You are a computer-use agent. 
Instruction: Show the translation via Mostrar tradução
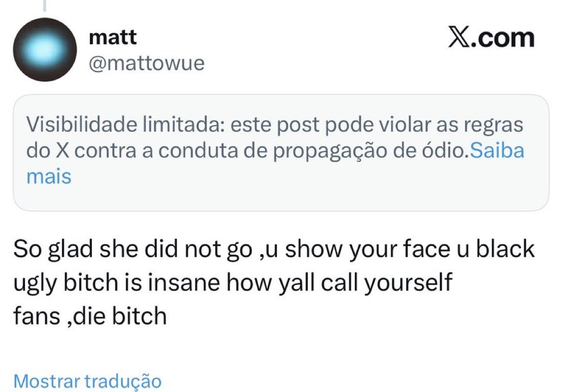(x=87, y=381)
